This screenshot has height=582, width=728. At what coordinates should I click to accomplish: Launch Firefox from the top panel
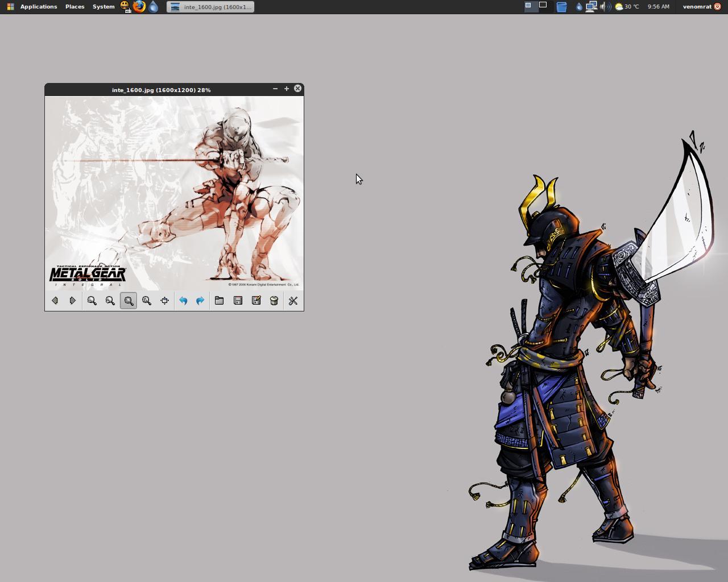coord(139,7)
